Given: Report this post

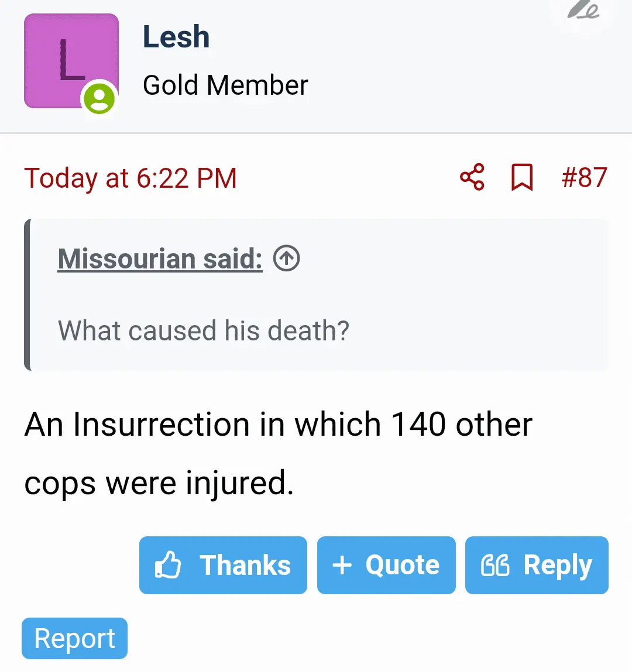Looking at the screenshot, I should [x=74, y=638].
